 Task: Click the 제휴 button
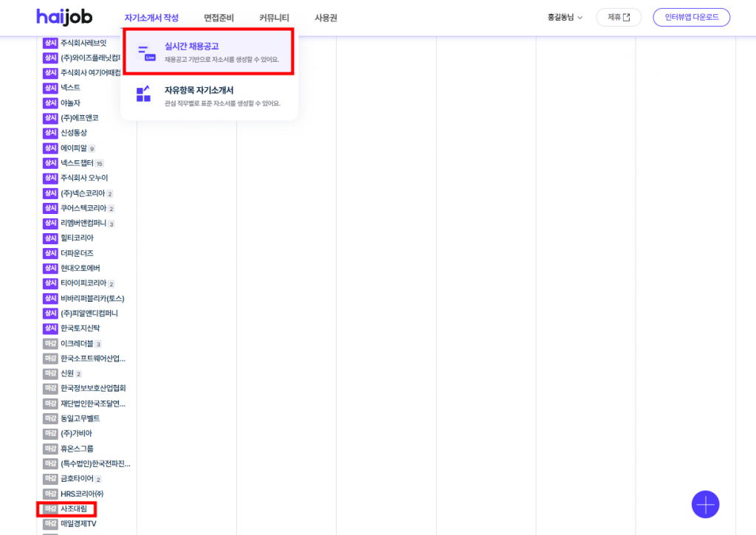[619, 18]
